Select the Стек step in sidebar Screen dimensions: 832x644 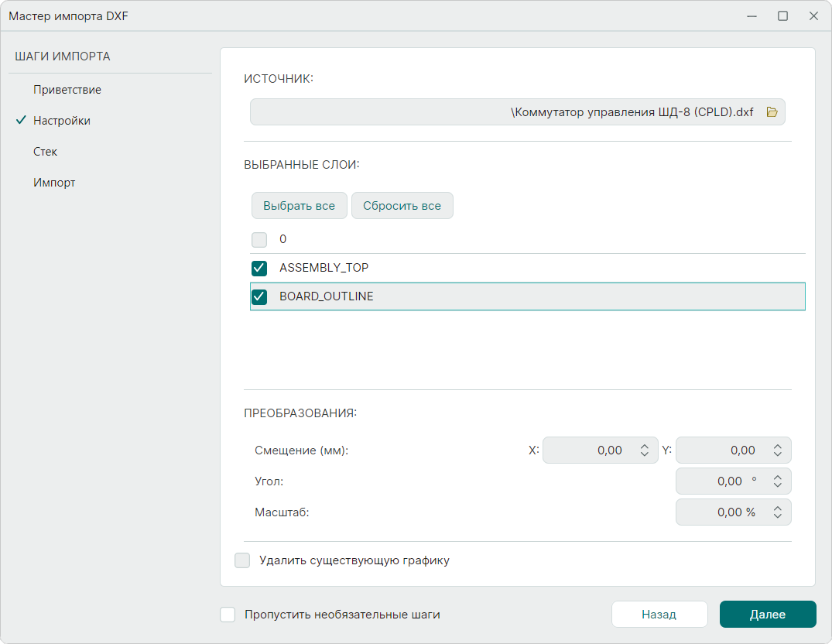point(46,152)
